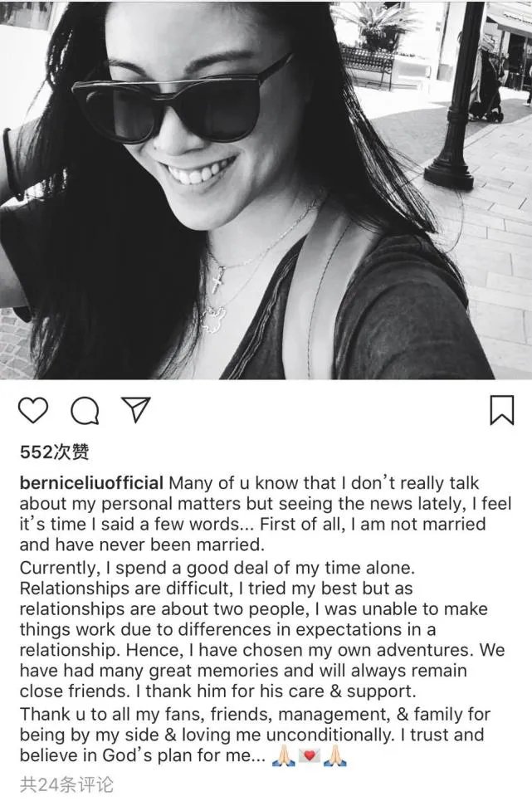Share the post with the paper plane icon
Screen dimensions: 532x806
[x=135, y=410]
